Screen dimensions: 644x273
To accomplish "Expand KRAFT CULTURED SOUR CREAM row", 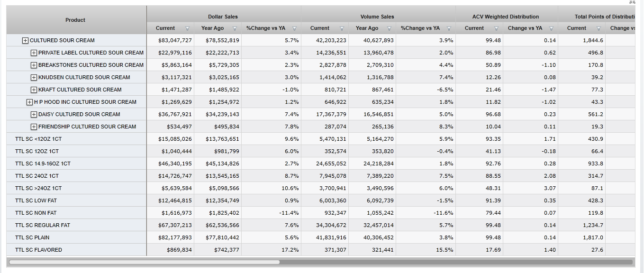I will click(x=34, y=90).
